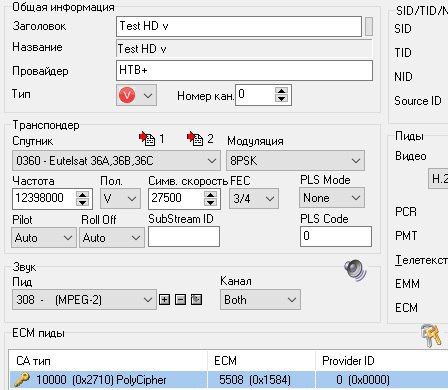This screenshot has width=448, height=390.
Task: Click the Название field Test HD v
Action: (244, 49)
